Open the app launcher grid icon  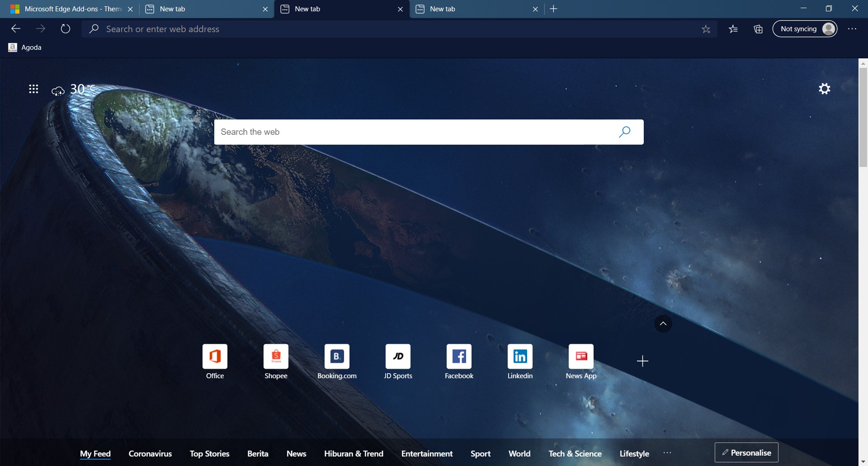(x=33, y=89)
